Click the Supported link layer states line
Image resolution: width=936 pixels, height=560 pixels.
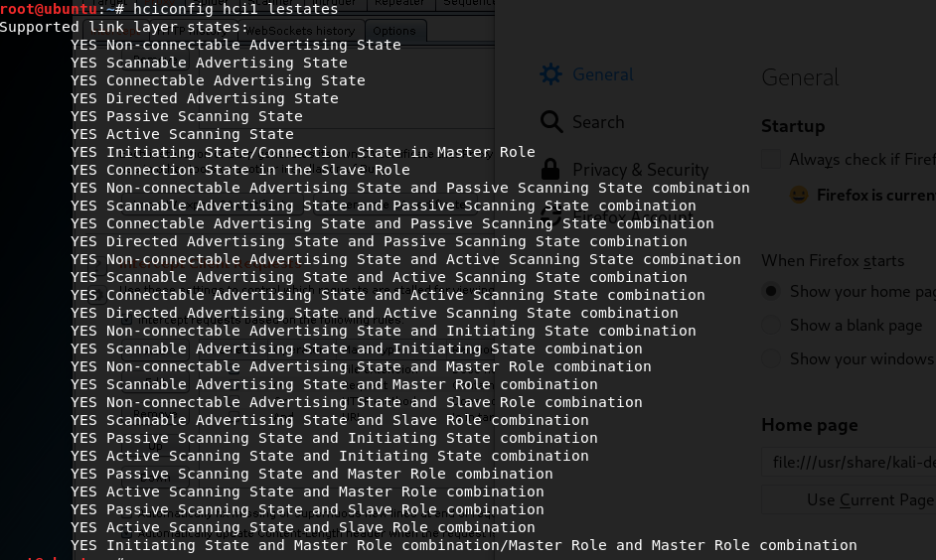coord(124,27)
